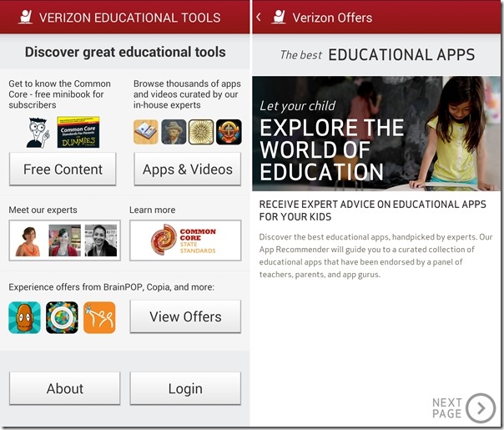Tap the Van Gogh portrait app icon
504x430 pixels.
tap(174, 132)
